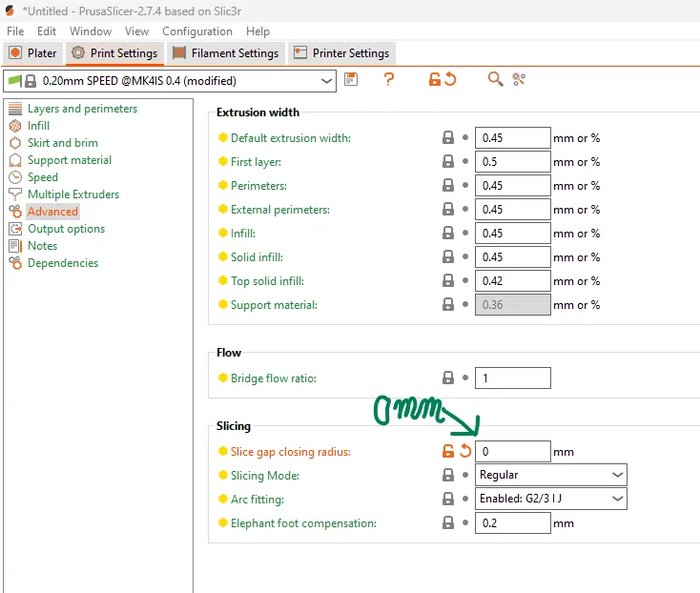Click lock icon for Elephant foot compensation
Image resolution: width=700 pixels, height=593 pixels.
pyautogui.click(x=448, y=523)
